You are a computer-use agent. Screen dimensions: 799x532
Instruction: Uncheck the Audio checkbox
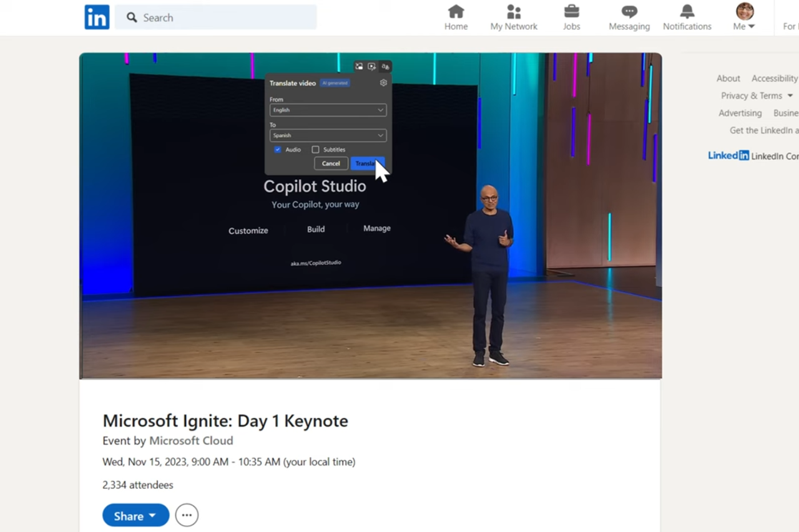click(x=278, y=149)
